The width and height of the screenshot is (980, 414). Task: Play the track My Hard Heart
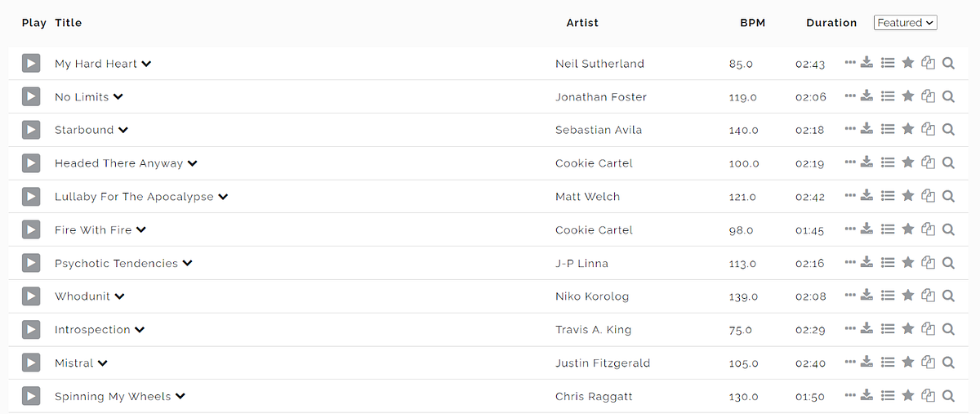pos(31,63)
